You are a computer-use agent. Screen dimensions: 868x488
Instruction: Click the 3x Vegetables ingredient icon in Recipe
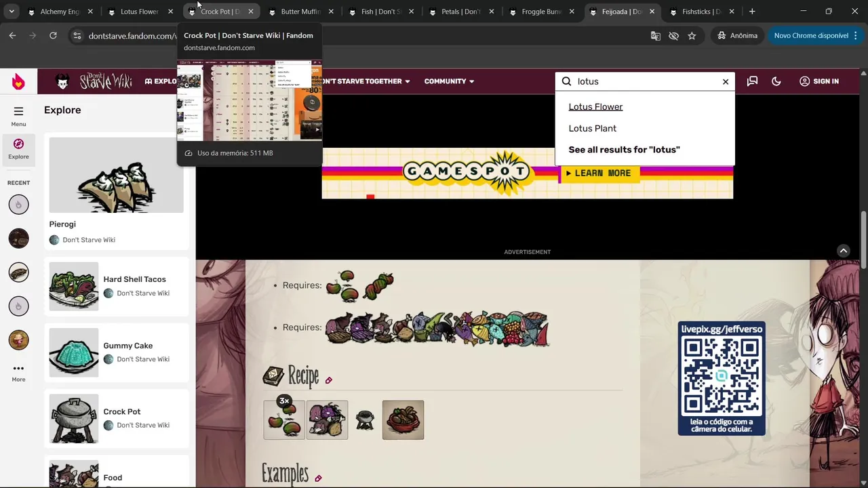tap(284, 420)
